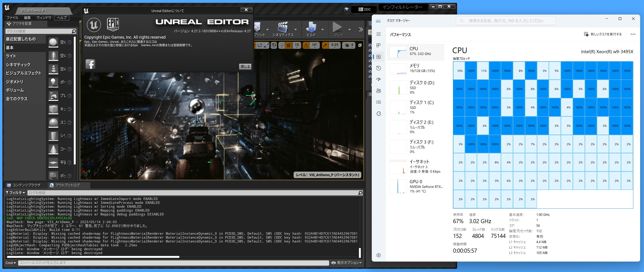Viewport: 644px width, 272px height.
Task: Open Processes page in Task Manager sidebar
Action: tap(379, 45)
